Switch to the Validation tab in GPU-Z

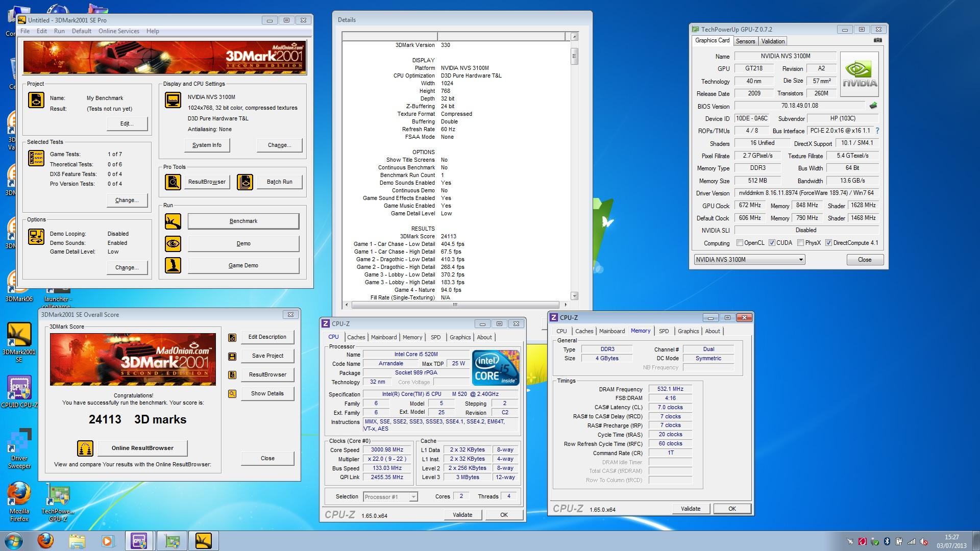pyautogui.click(x=773, y=41)
